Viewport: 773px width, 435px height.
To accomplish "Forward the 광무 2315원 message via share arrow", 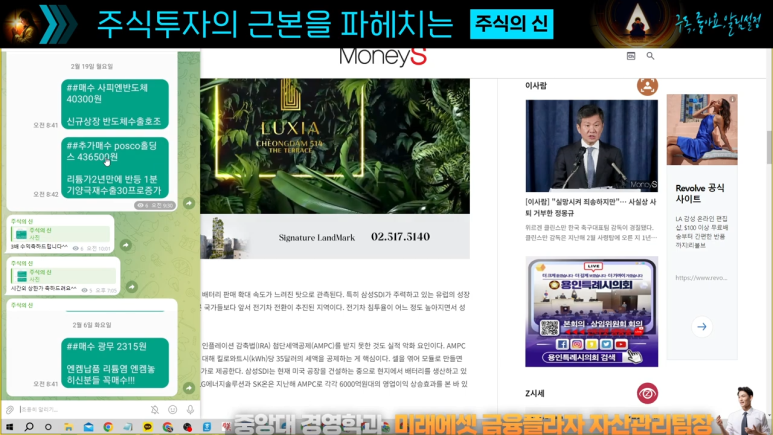I will point(189,388).
